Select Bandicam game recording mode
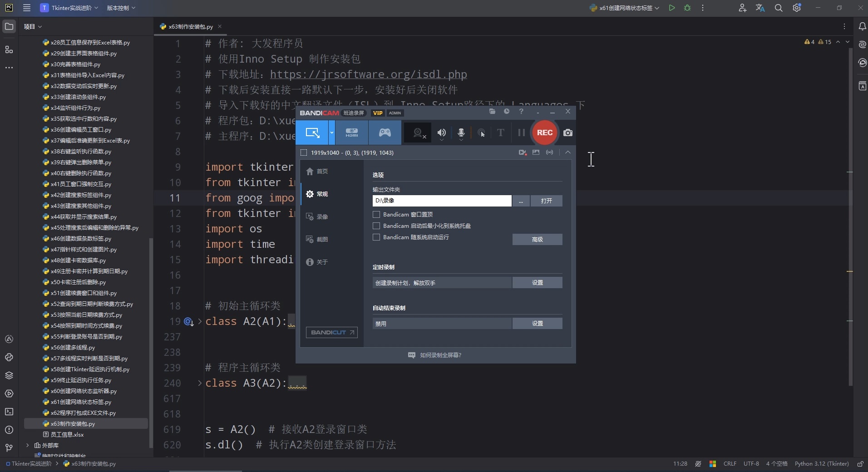The image size is (868, 472). tap(385, 133)
